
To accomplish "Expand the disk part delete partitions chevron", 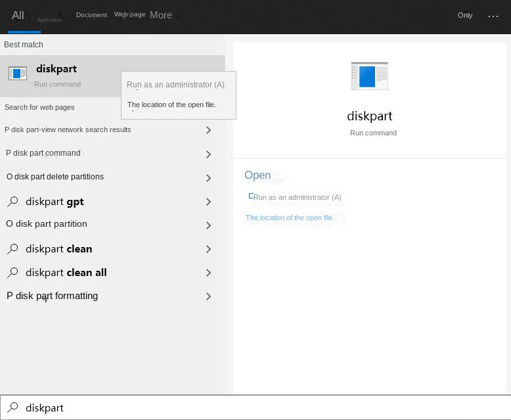I will tap(208, 178).
